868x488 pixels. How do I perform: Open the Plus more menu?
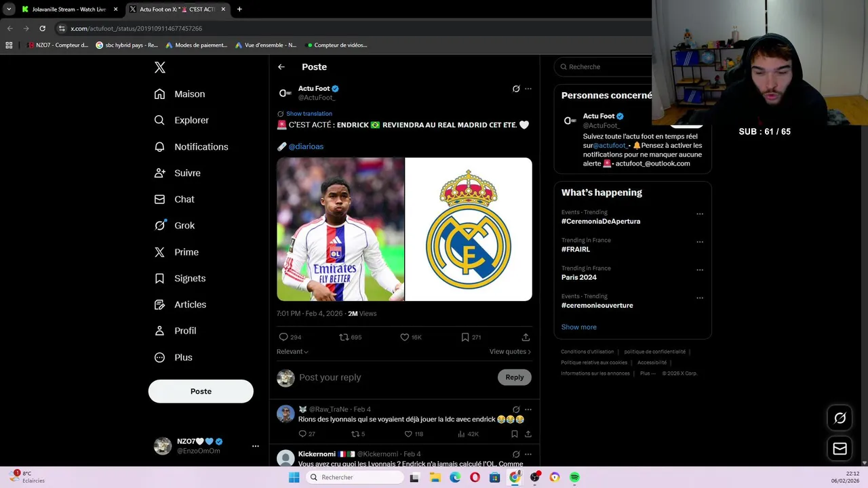[x=174, y=357]
